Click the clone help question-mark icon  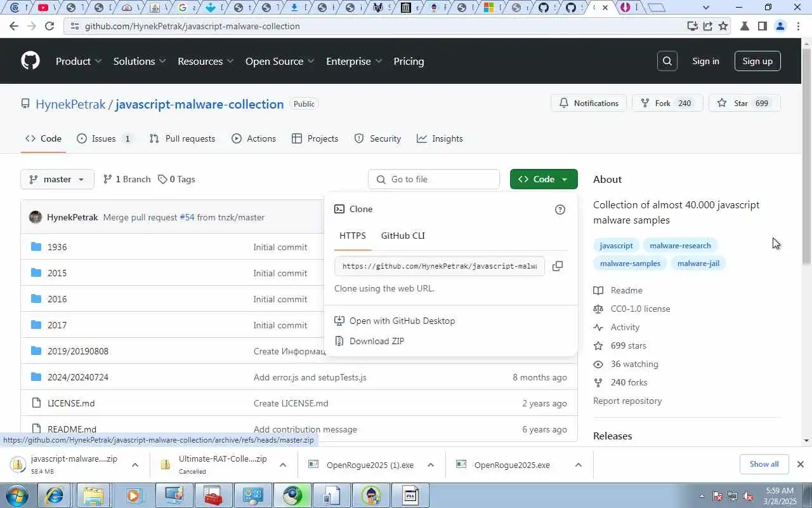point(560,210)
